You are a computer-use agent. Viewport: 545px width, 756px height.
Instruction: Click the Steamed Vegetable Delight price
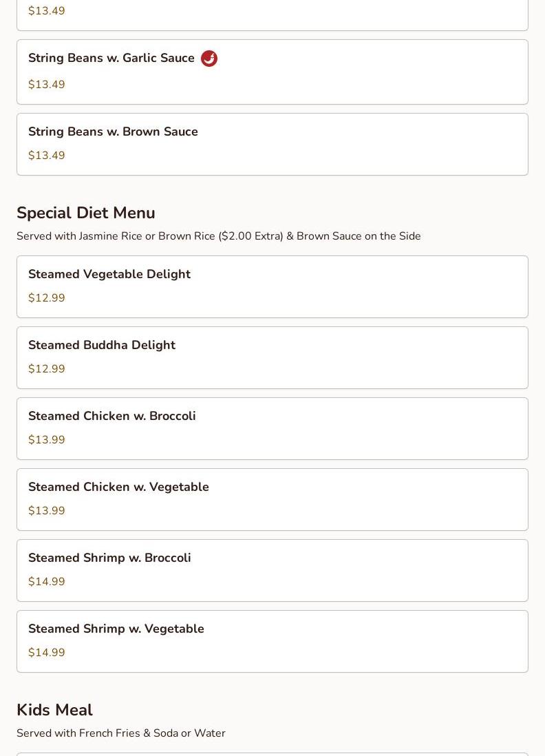(47, 298)
